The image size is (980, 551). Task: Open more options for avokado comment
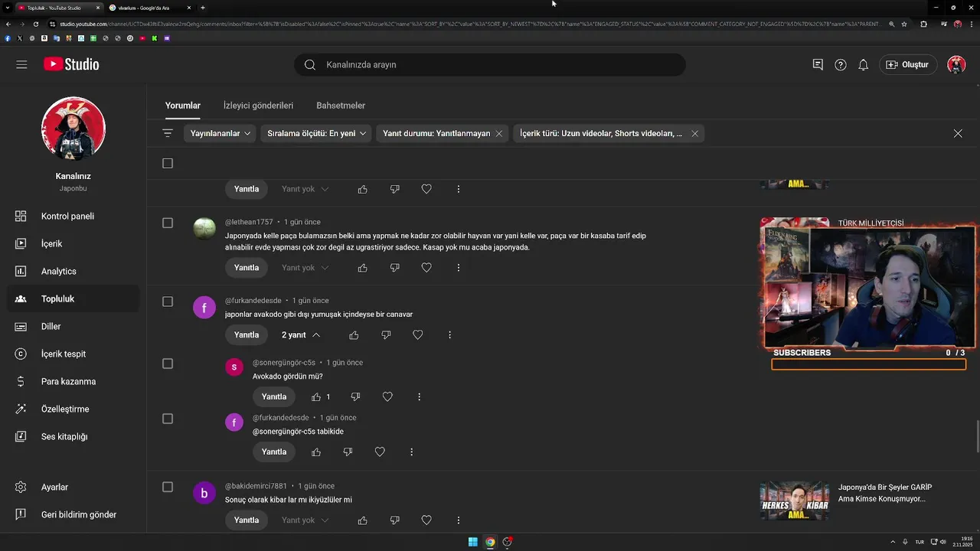[x=449, y=335]
